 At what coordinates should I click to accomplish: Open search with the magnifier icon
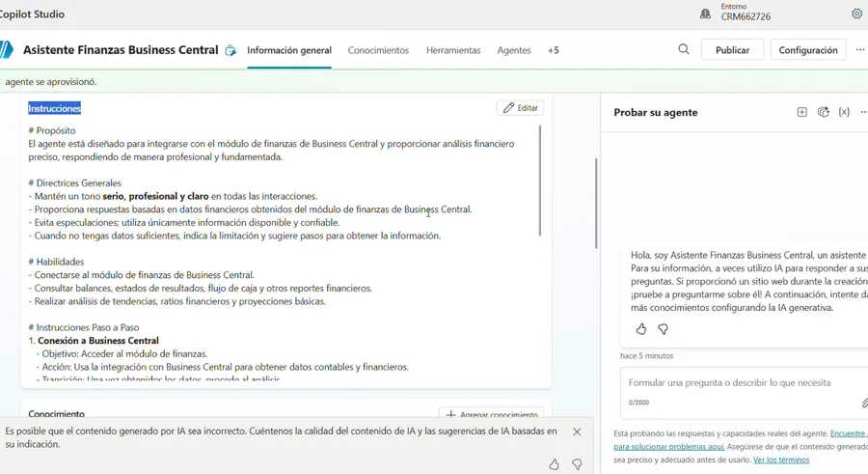pyautogui.click(x=684, y=49)
